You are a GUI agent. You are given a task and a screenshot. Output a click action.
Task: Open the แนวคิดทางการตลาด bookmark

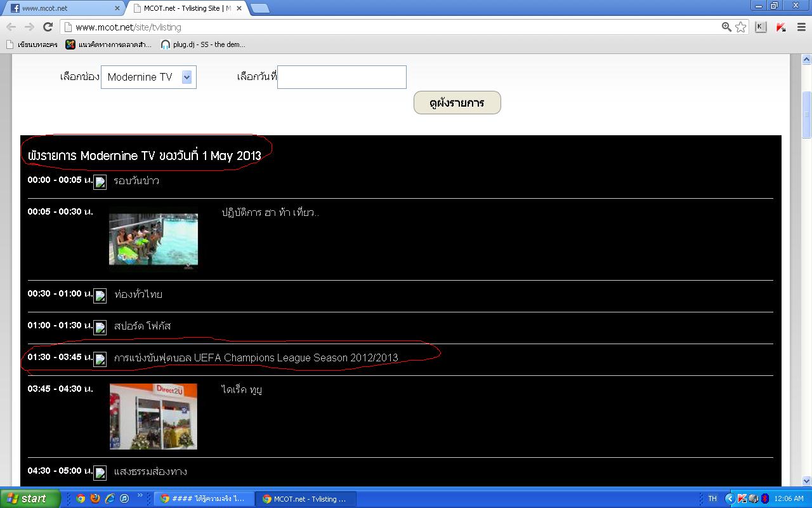point(109,44)
